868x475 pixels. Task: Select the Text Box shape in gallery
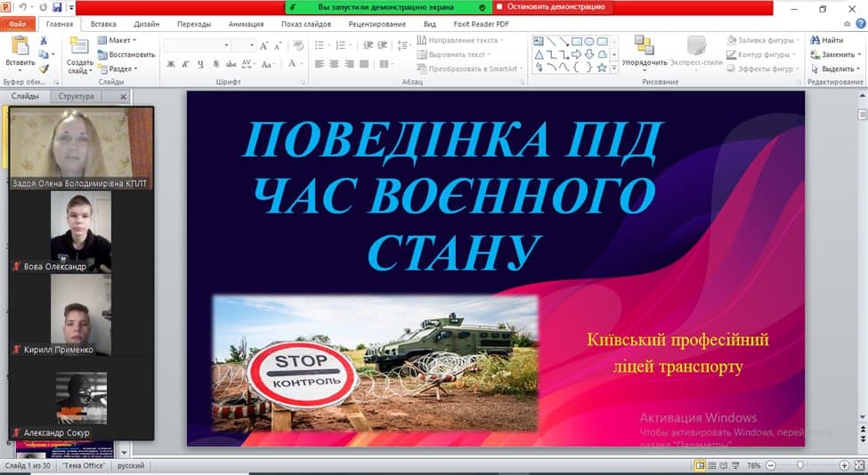(x=538, y=42)
